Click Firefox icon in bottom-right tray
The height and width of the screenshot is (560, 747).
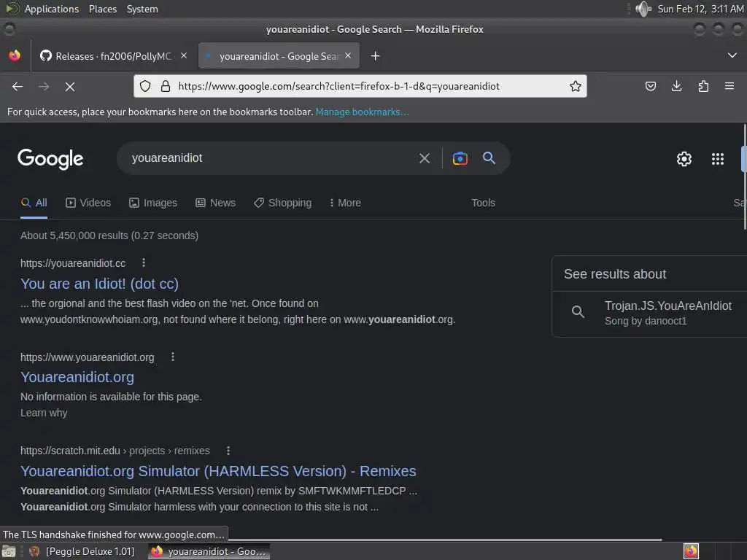coord(691,551)
